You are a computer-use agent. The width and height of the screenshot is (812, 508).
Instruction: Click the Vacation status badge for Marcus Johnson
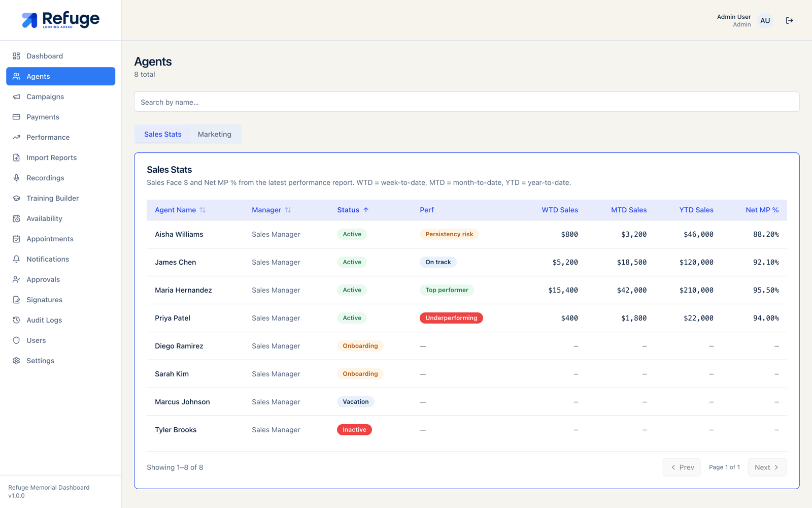[x=356, y=402]
